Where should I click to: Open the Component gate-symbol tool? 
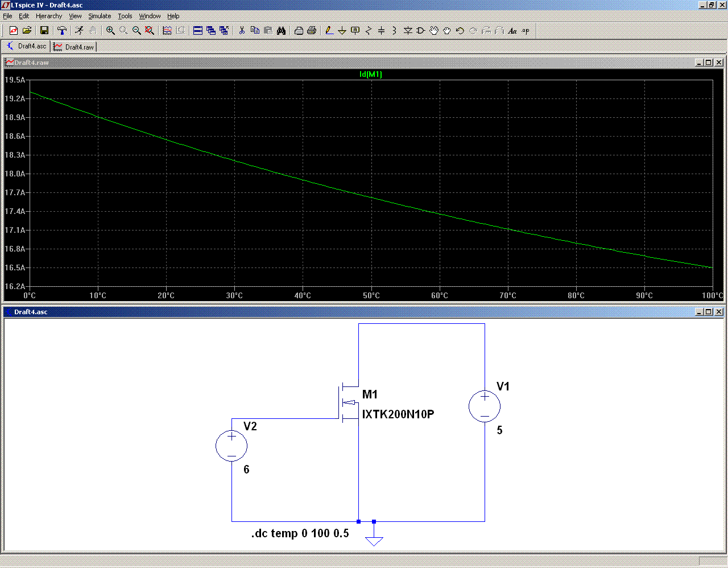(x=421, y=31)
